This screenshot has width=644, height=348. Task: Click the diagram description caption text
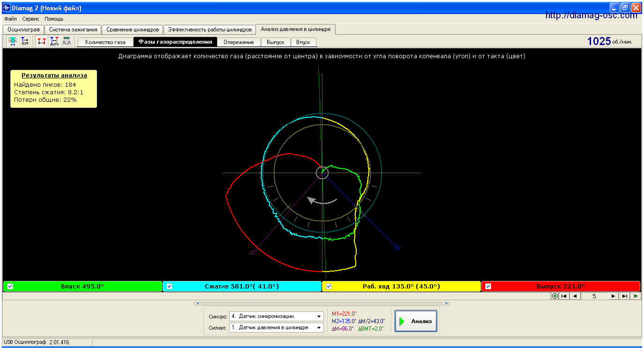click(322, 56)
